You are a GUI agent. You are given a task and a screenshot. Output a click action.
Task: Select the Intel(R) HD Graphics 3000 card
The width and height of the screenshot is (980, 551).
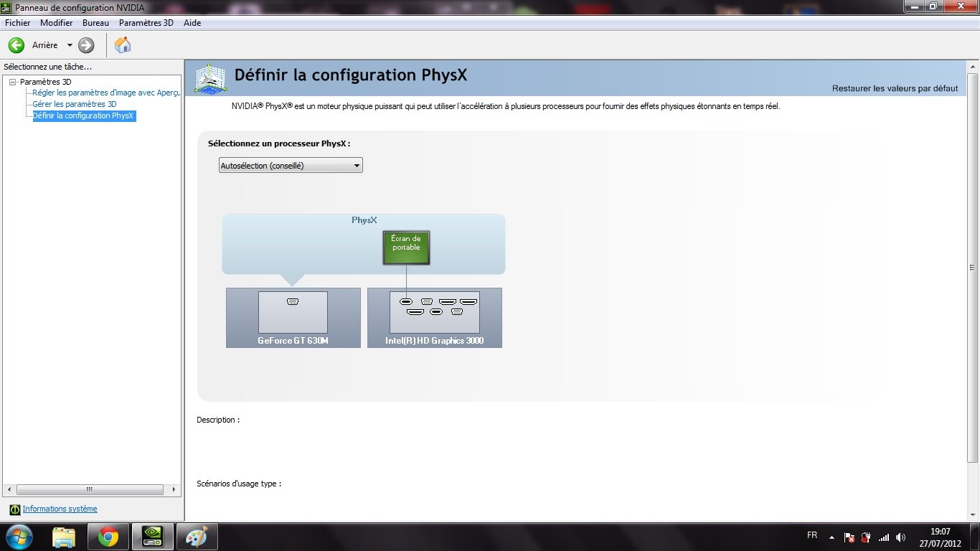pos(434,318)
